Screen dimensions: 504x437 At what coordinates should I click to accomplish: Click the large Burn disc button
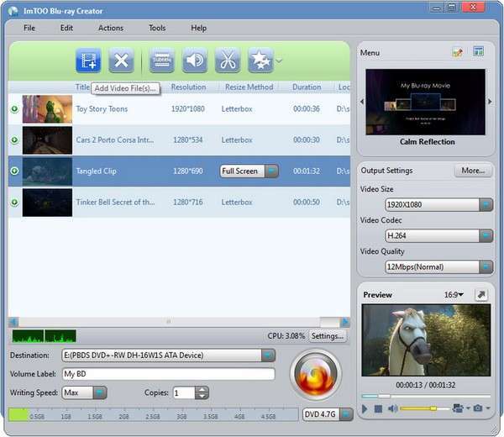pos(315,376)
